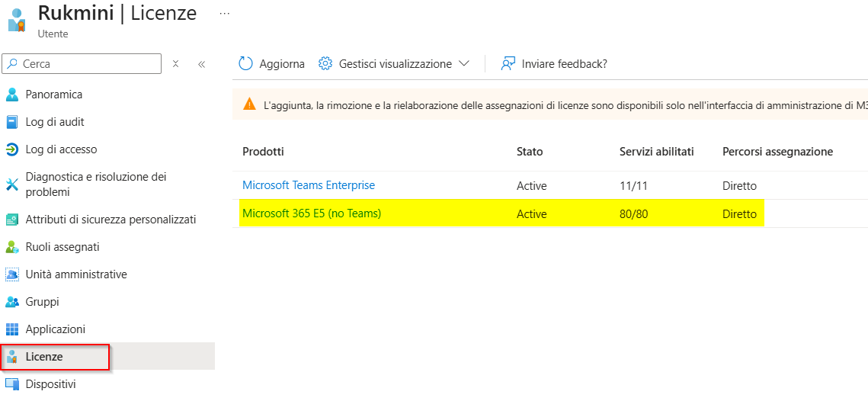Sort by Percorsi assegnazione column header

pyautogui.click(x=778, y=152)
